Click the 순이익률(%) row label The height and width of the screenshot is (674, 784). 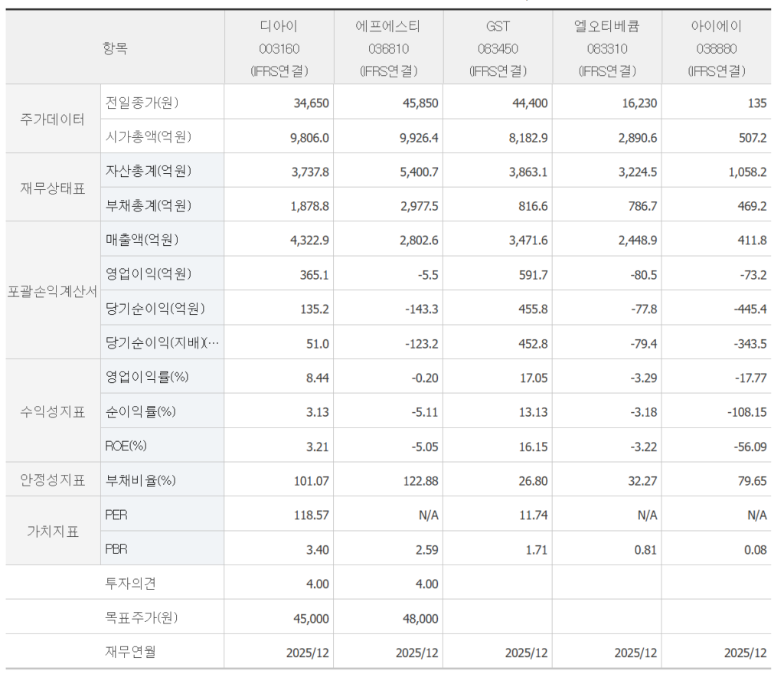141,411
